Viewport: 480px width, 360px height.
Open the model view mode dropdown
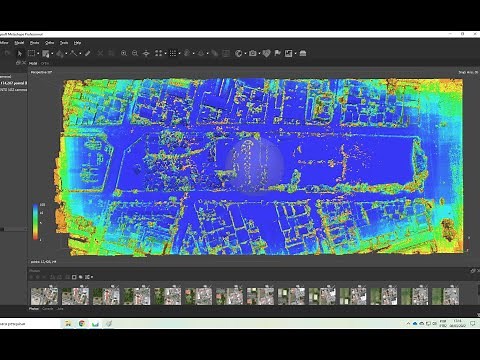pyautogui.click(x=193, y=54)
